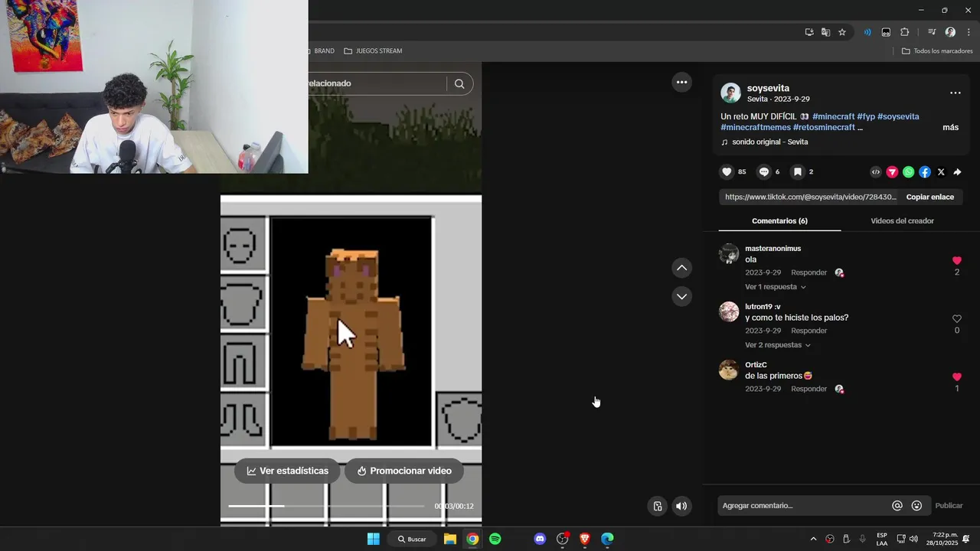
Task: Show hidden system tray icons chevron
Action: pos(813,539)
